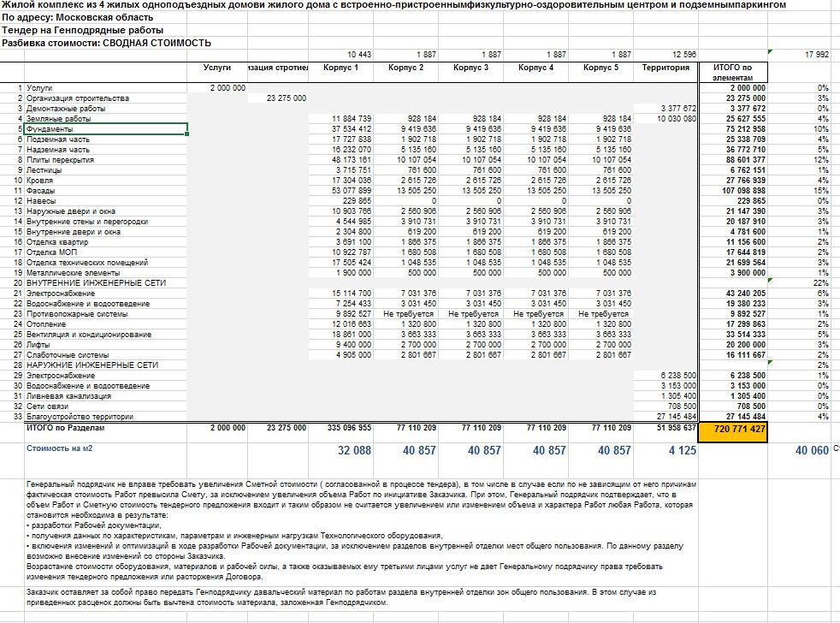Screen dimensions: 840x623
Task: Click 'Не требуется' under Корпус 2
Action: coord(408,314)
